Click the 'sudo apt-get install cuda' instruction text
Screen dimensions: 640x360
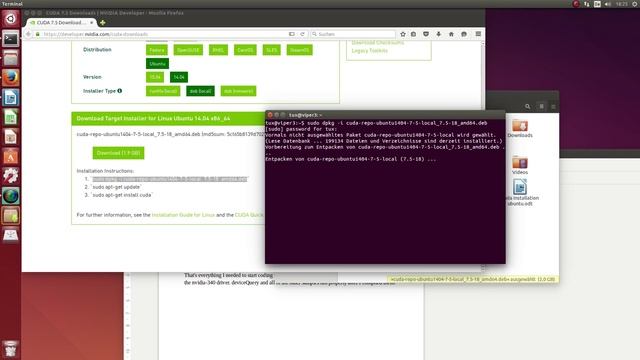tap(122, 195)
